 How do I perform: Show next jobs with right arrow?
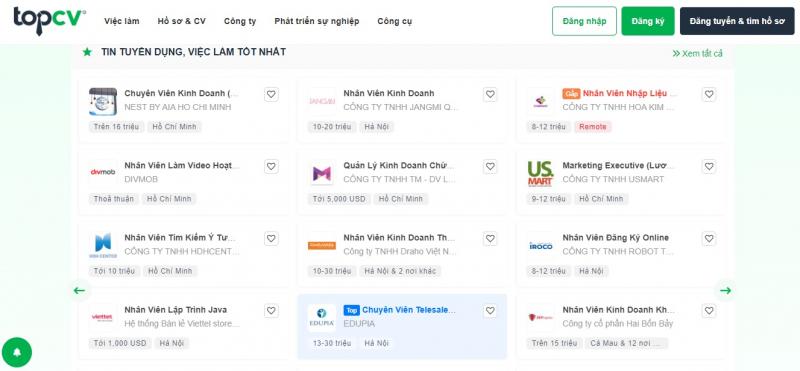pyautogui.click(x=726, y=290)
